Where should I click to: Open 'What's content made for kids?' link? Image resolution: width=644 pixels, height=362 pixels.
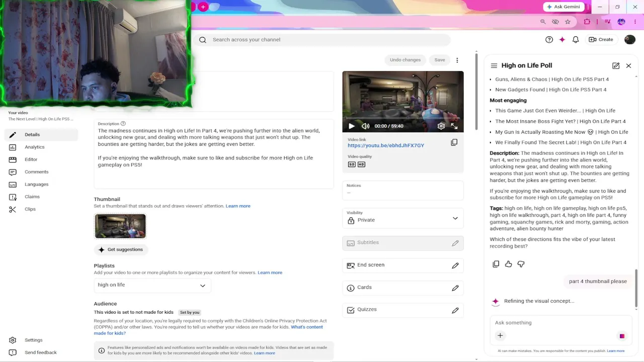[x=208, y=330]
